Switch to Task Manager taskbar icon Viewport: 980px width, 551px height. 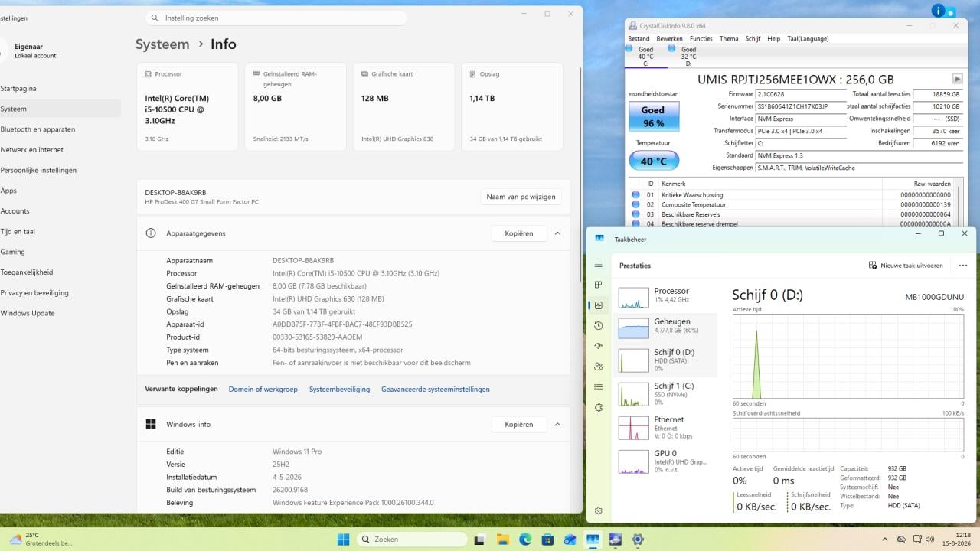pyautogui.click(x=593, y=540)
